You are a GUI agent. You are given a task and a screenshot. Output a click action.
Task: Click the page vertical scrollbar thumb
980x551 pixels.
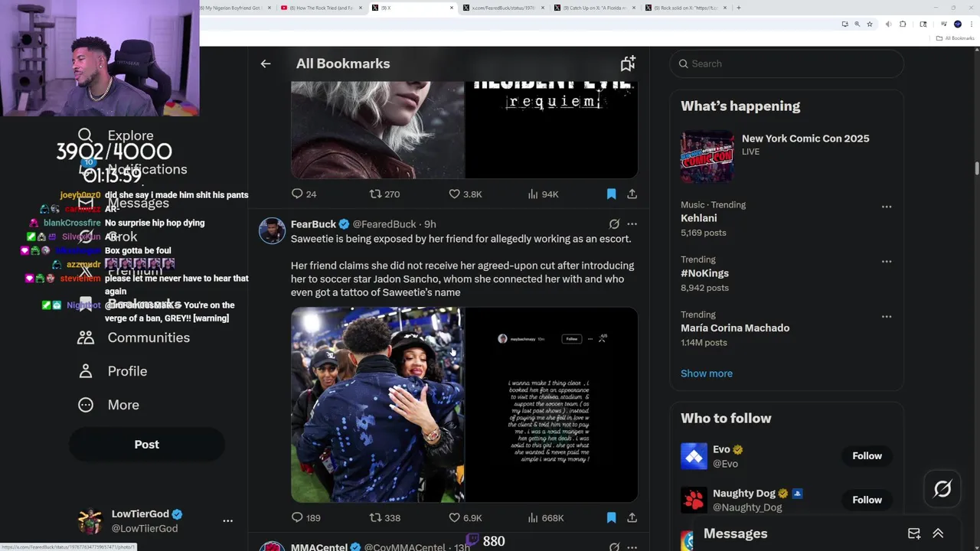coord(976,168)
